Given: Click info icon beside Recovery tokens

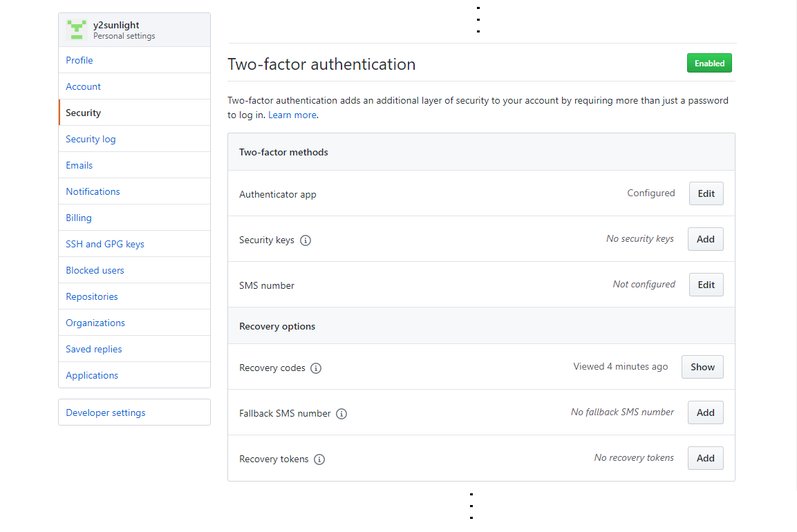Looking at the screenshot, I should (x=319, y=459).
